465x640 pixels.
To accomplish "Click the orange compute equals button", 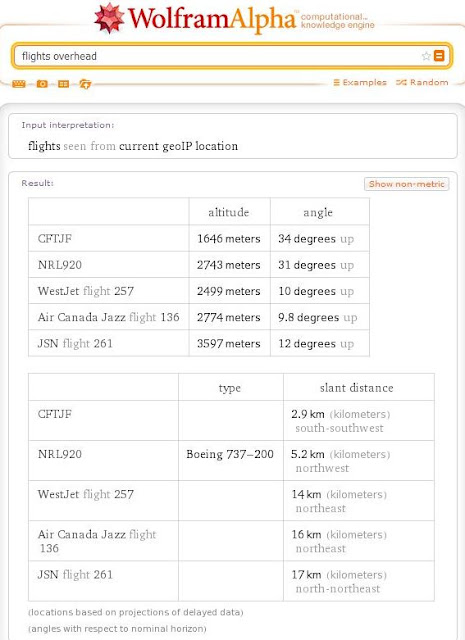I will coord(439,56).
